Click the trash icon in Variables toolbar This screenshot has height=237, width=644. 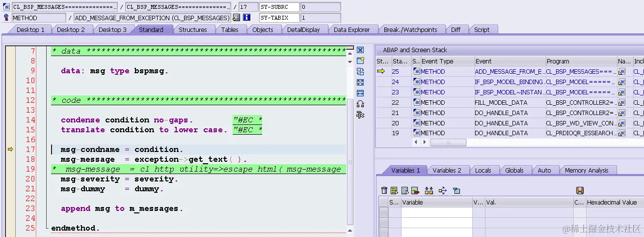[x=384, y=191]
